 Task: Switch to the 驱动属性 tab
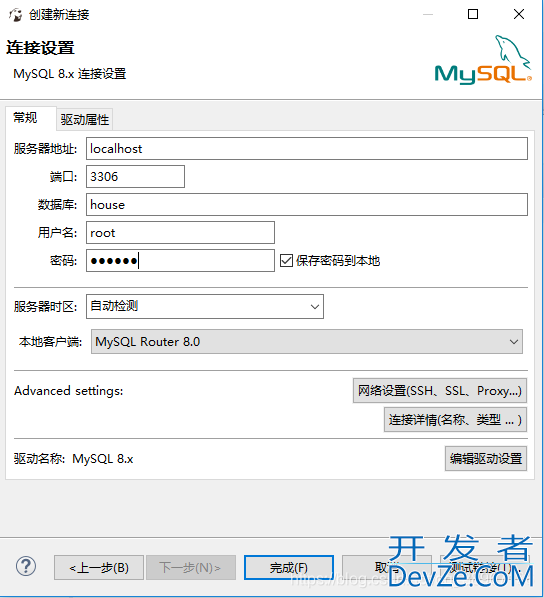click(85, 120)
